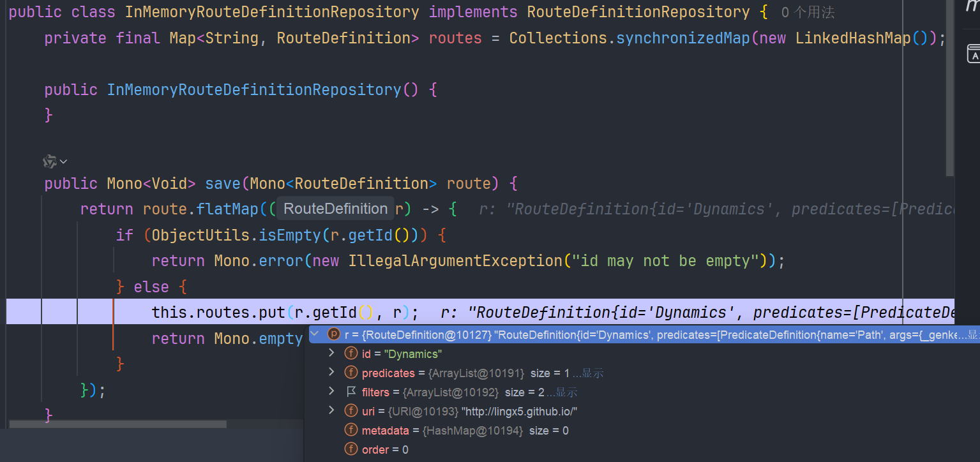980x462 pixels.
Task: Expand the filters ArrayList node
Action: (331, 391)
